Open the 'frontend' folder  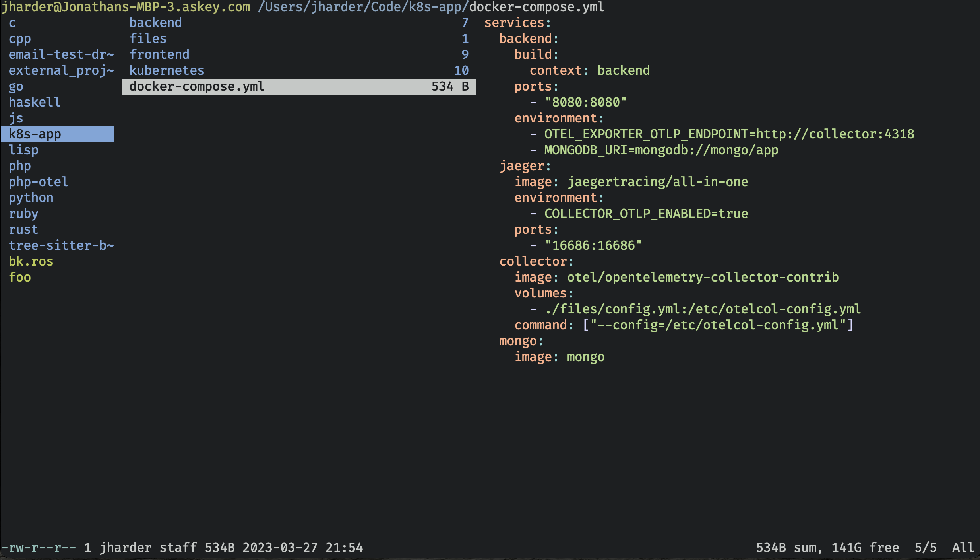point(159,55)
